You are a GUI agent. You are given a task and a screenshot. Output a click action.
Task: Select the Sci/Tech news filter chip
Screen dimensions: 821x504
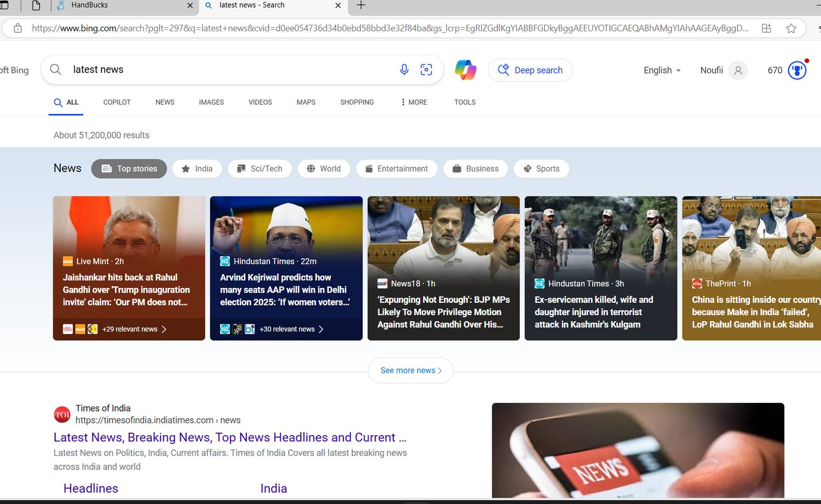click(260, 169)
